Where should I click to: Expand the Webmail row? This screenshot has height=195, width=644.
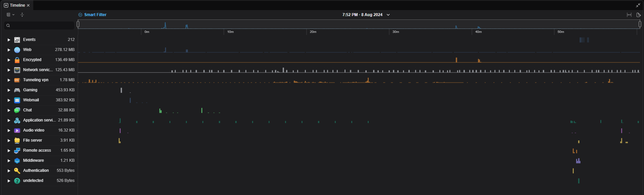[x=9, y=100]
